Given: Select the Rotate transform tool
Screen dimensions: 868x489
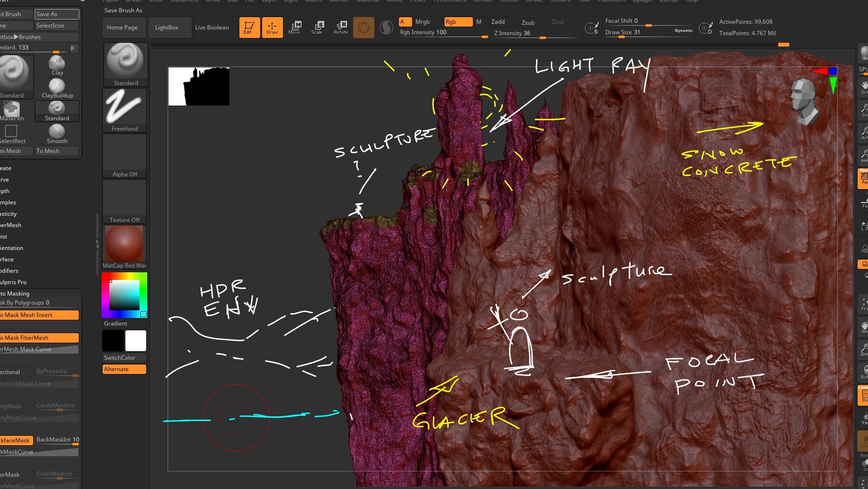Looking at the screenshot, I should [x=340, y=27].
